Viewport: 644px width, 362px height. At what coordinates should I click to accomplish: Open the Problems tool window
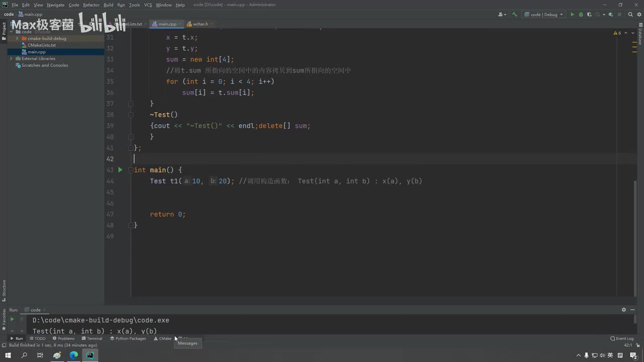(x=63, y=338)
